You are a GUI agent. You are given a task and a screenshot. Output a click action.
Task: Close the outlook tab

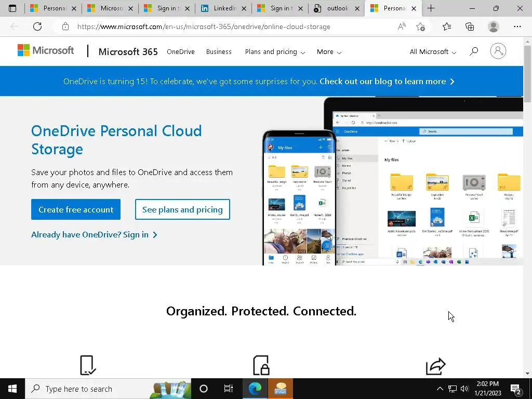click(x=357, y=9)
